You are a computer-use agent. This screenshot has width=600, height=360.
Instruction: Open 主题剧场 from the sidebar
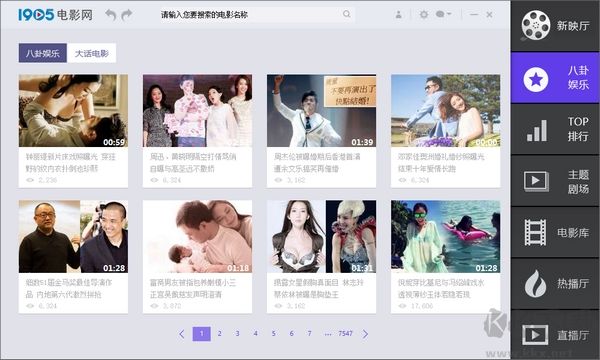pos(555,181)
